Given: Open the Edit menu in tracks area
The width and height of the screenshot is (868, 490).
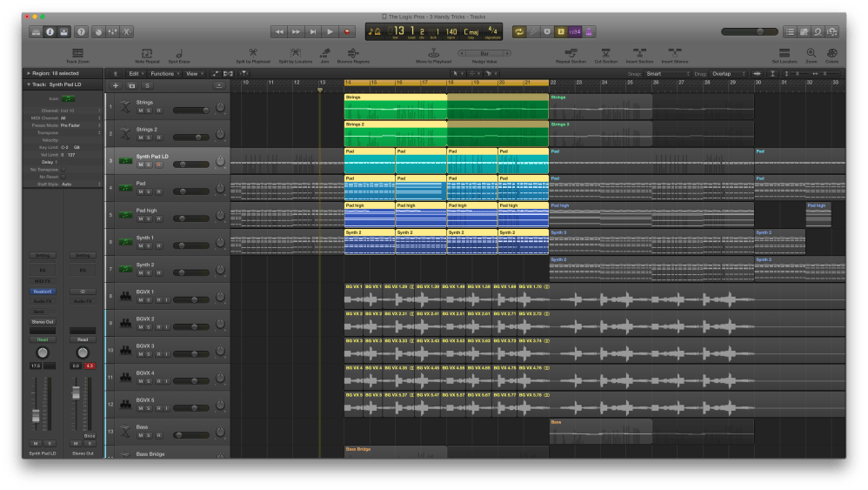Looking at the screenshot, I should click(x=134, y=74).
